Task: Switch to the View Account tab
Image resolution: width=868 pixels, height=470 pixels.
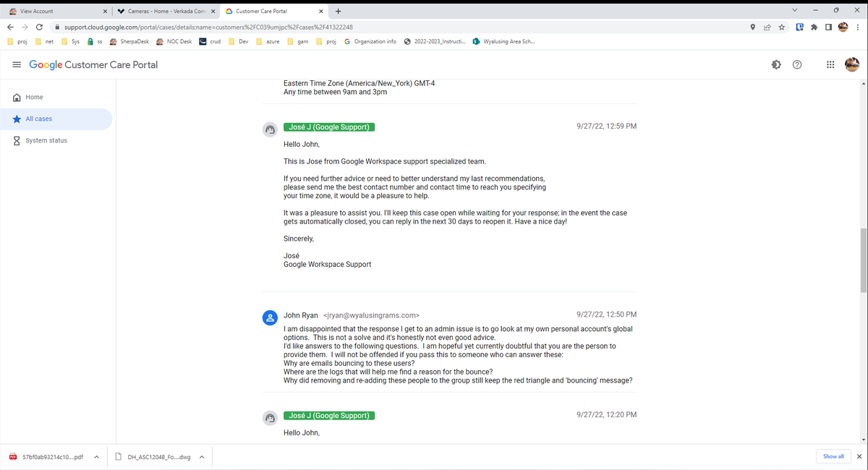Action: (x=56, y=12)
